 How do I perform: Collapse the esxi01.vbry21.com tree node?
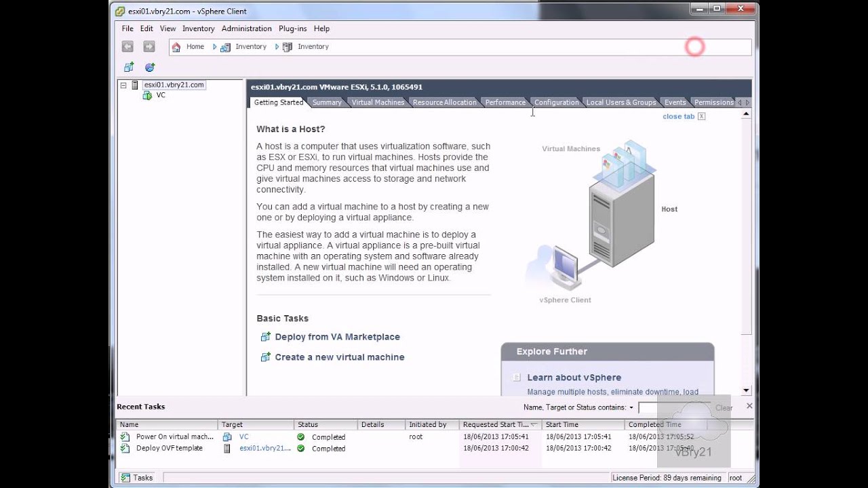pos(123,85)
